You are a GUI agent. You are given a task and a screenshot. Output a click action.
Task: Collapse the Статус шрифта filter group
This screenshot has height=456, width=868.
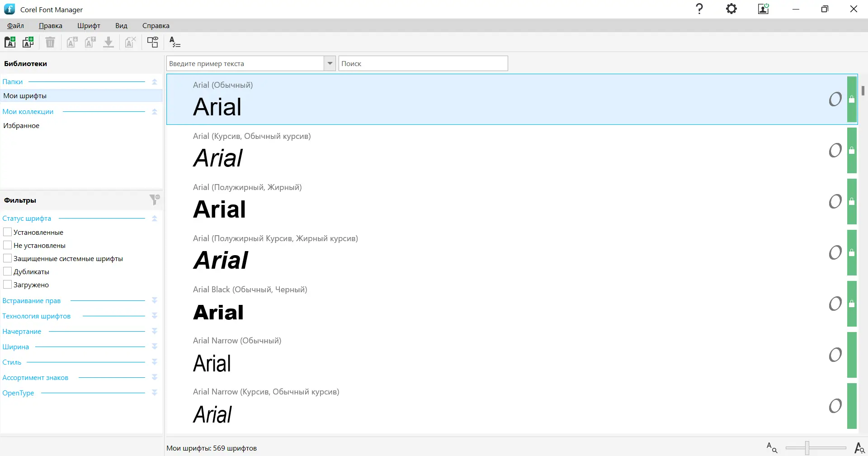coord(155,218)
